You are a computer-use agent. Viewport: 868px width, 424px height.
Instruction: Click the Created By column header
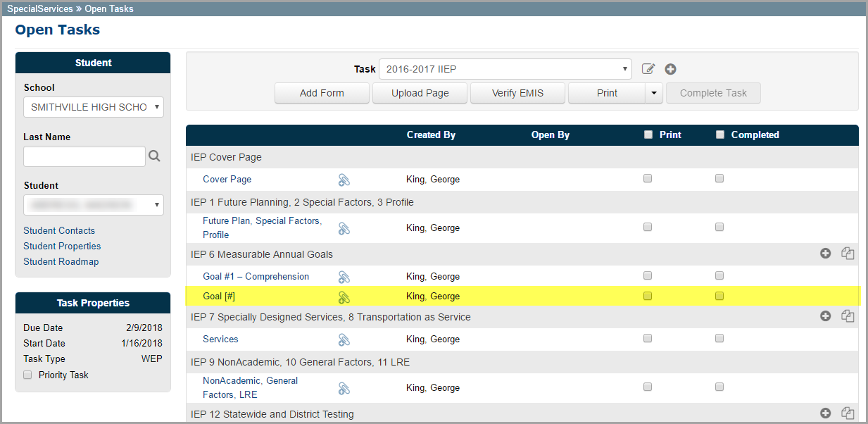pos(431,135)
